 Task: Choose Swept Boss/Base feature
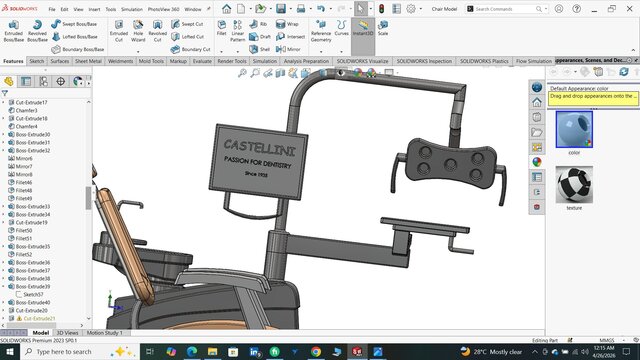click(74, 24)
